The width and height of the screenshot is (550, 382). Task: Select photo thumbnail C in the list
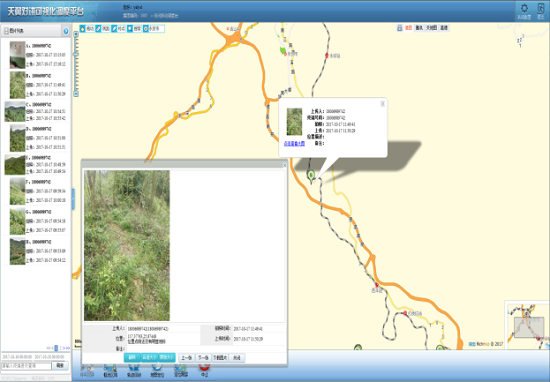15,111
